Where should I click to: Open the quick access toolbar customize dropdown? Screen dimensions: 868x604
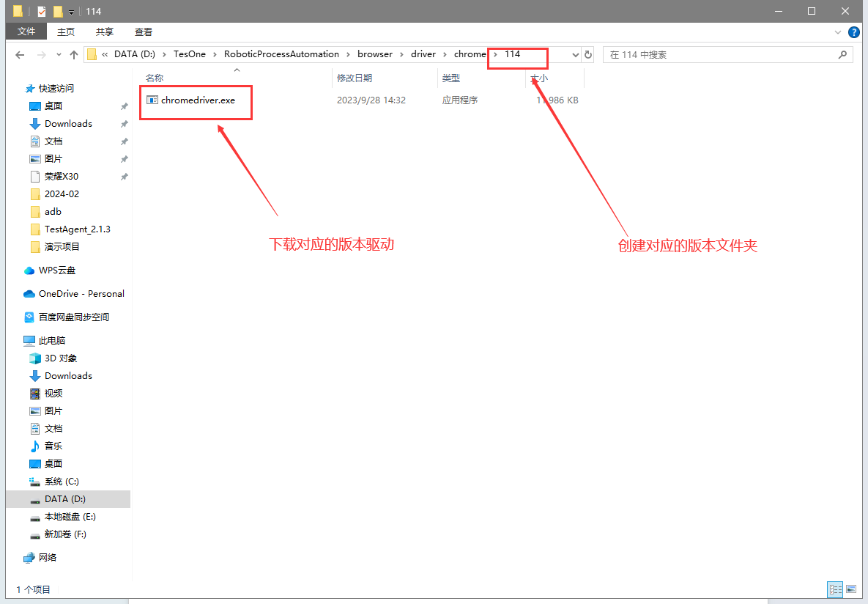click(x=71, y=12)
